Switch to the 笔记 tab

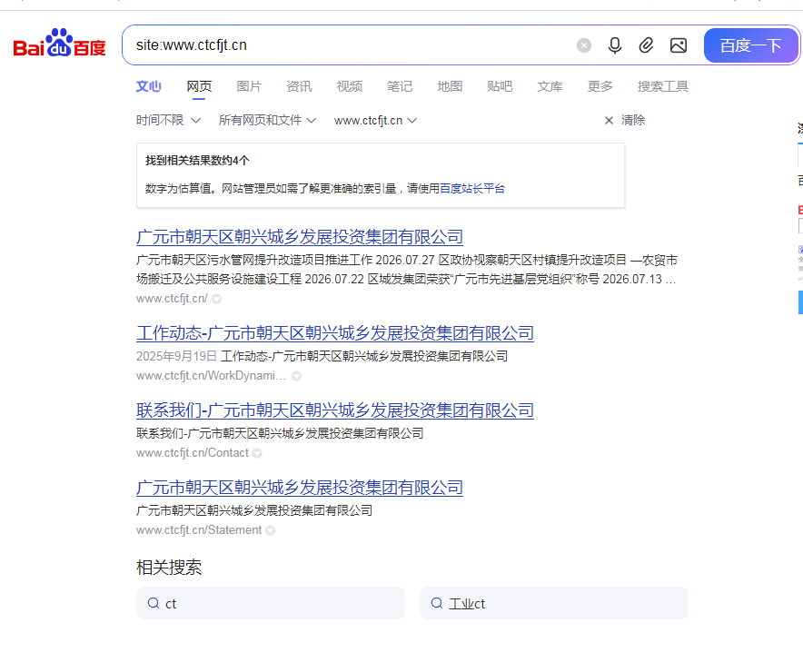400,86
